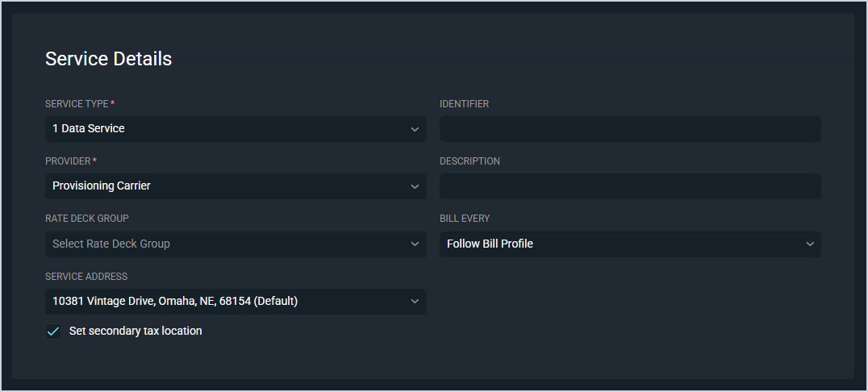This screenshot has height=392, width=868.
Task: Click the chevron arrow in Service Address field
Action: 415,302
